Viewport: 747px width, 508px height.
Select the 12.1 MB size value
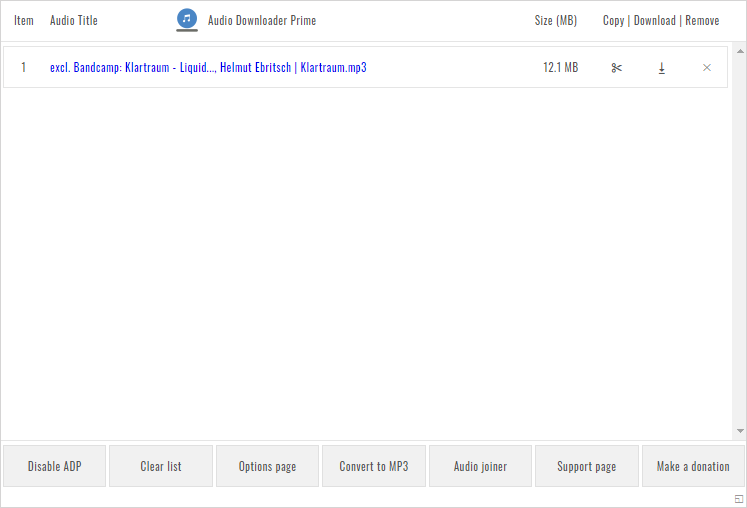click(560, 68)
